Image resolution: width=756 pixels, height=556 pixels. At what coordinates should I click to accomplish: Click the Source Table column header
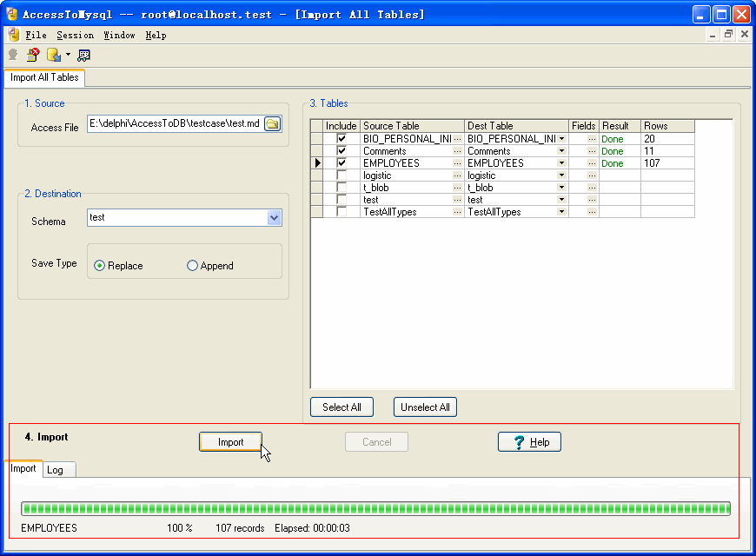pos(412,126)
